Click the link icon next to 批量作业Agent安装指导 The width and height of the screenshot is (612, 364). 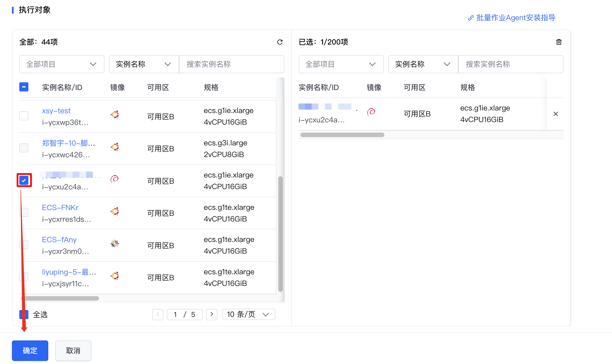pos(471,18)
